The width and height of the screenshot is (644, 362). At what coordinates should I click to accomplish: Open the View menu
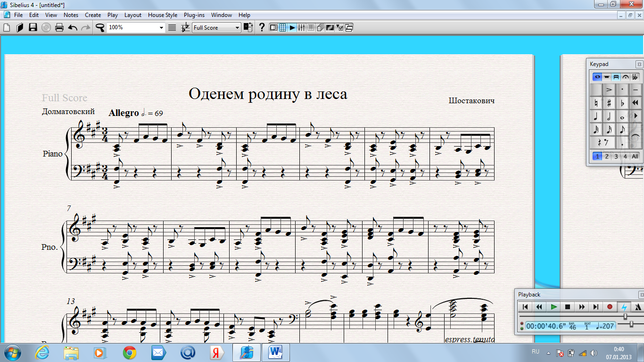[51, 15]
